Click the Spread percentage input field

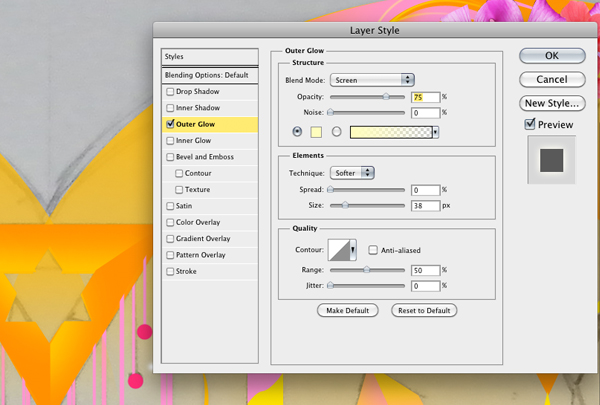coord(426,190)
